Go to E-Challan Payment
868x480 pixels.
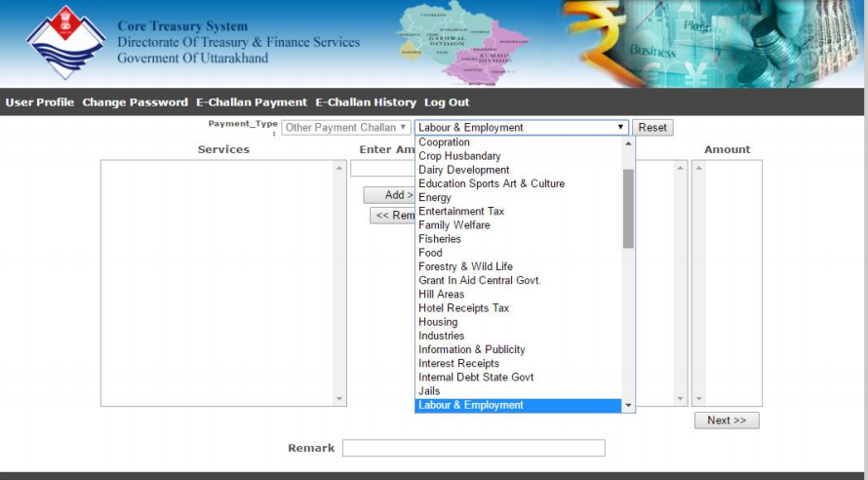(252, 102)
